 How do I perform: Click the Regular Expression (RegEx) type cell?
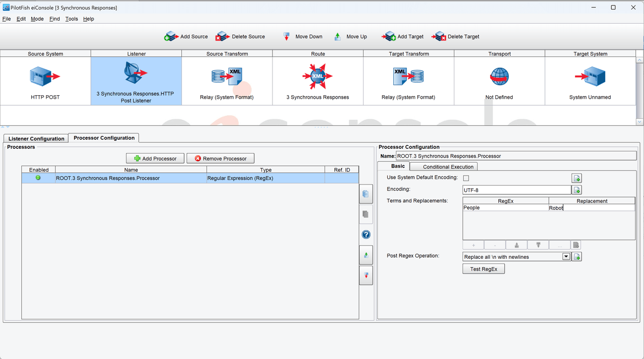tap(266, 178)
